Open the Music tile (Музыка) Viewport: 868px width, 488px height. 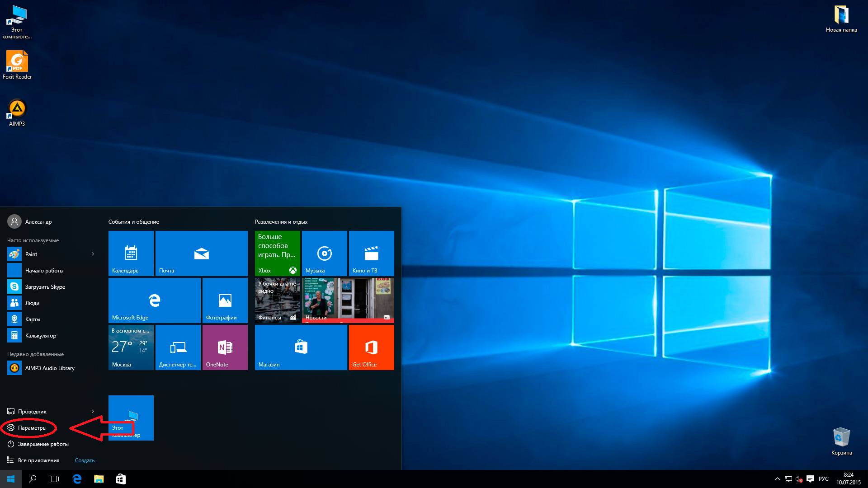coord(324,253)
